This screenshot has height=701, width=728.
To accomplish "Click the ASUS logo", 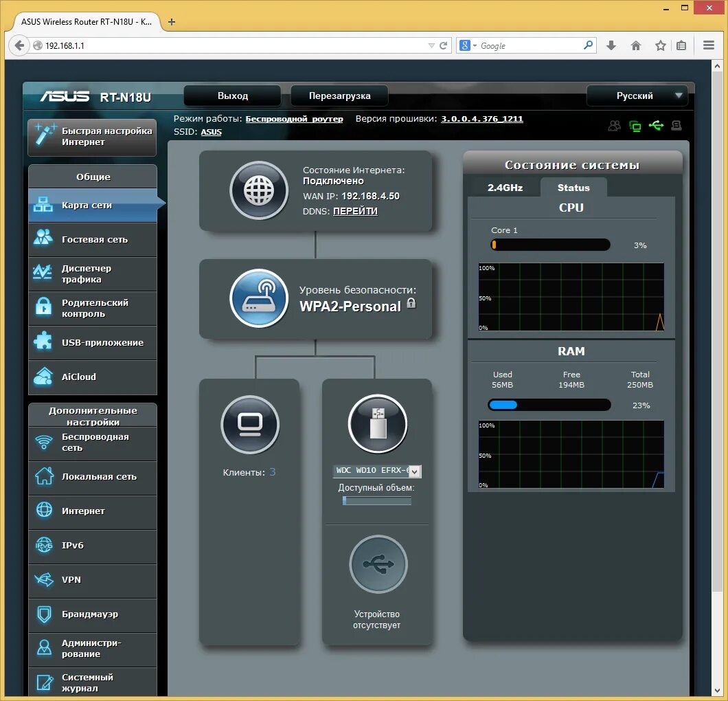I will point(65,96).
